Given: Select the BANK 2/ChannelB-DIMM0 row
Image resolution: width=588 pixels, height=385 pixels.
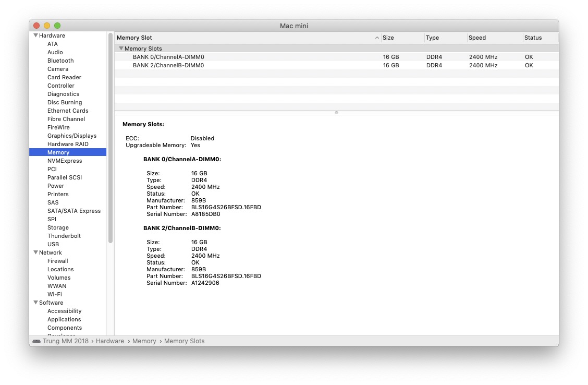Looking at the screenshot, I should 336,65.
